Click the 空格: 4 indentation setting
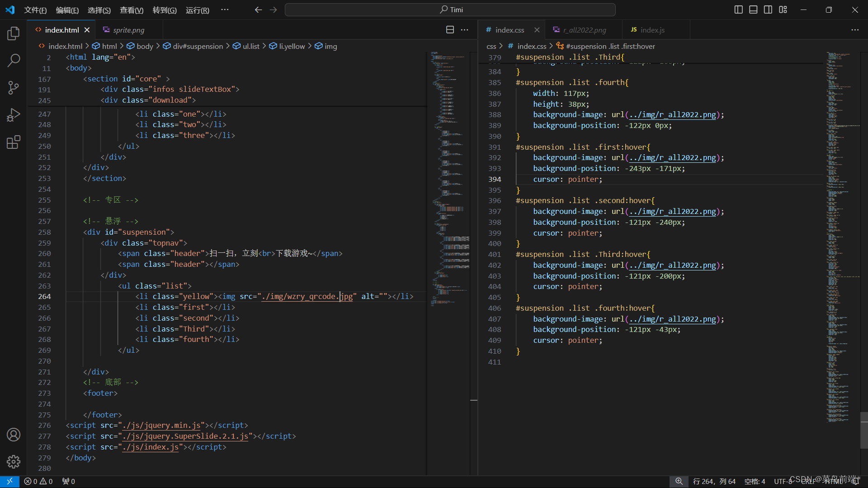This screenshot has height=488, width=868. (x=755, y=482)
